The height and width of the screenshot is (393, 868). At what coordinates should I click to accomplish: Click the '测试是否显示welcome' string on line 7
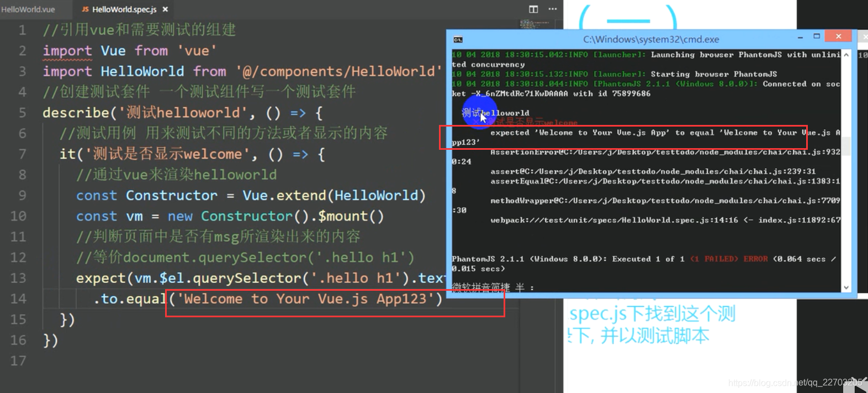coord(167,154)
